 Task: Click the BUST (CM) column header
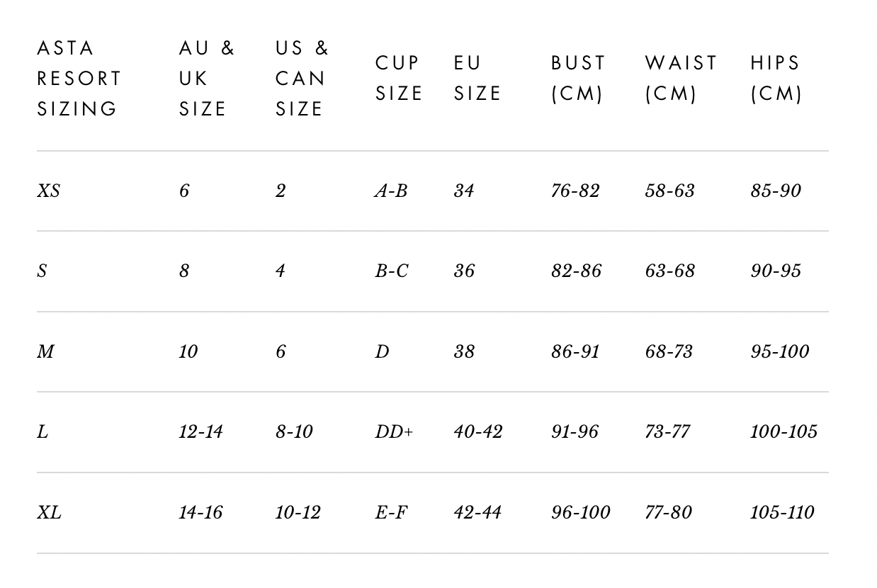click(578, 79)
